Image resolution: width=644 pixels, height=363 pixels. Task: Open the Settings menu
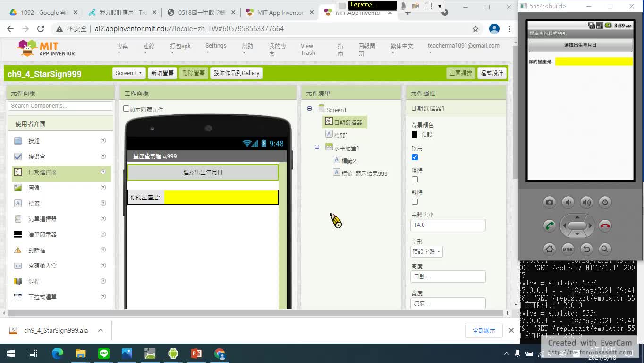[x=216, y=49]
